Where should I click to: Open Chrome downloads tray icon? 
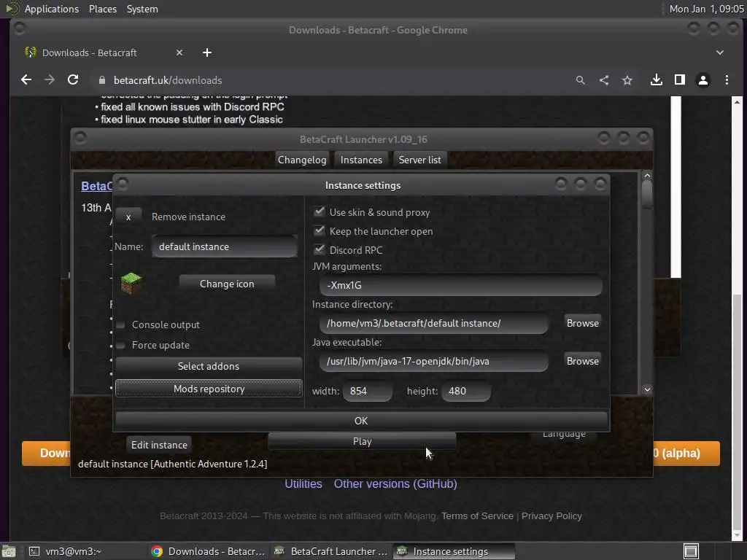point(657,80)
